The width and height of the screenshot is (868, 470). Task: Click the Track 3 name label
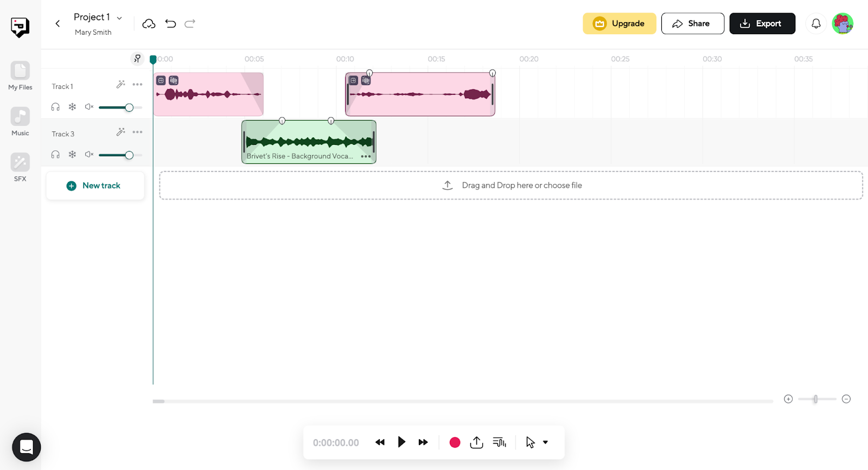(x=63, y=134)
